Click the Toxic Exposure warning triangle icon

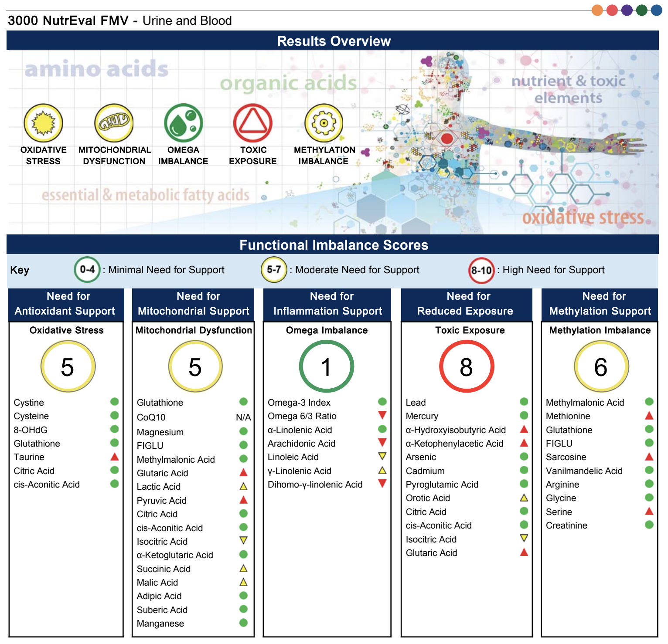point(253,123)
